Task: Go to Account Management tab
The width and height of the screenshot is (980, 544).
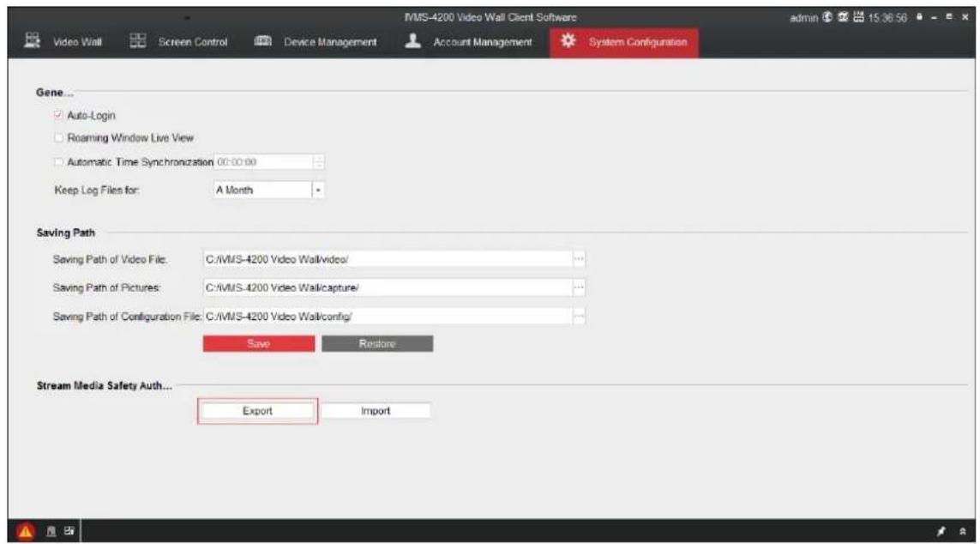Action: click(x=469, y=42)
